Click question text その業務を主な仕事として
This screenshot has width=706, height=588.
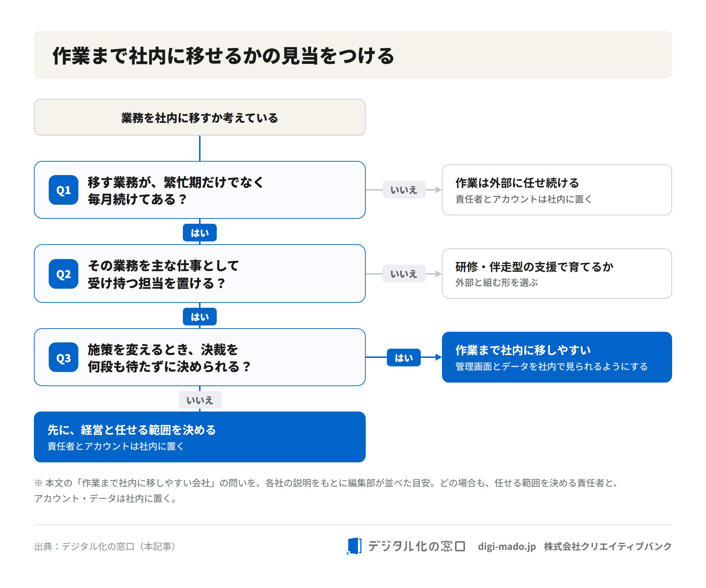(163, 265)
